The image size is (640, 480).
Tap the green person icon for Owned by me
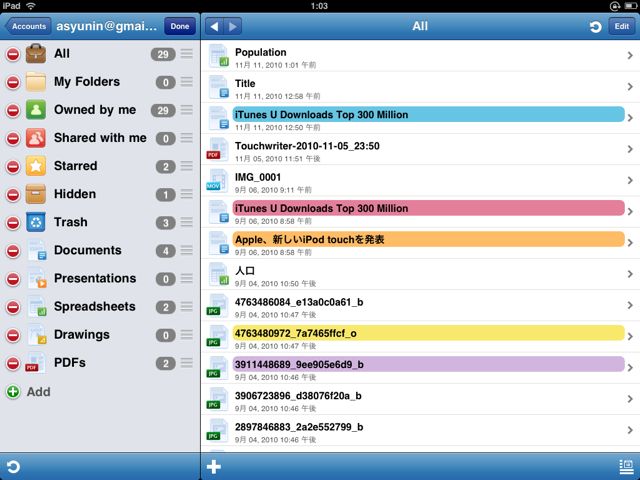[36, 110]
